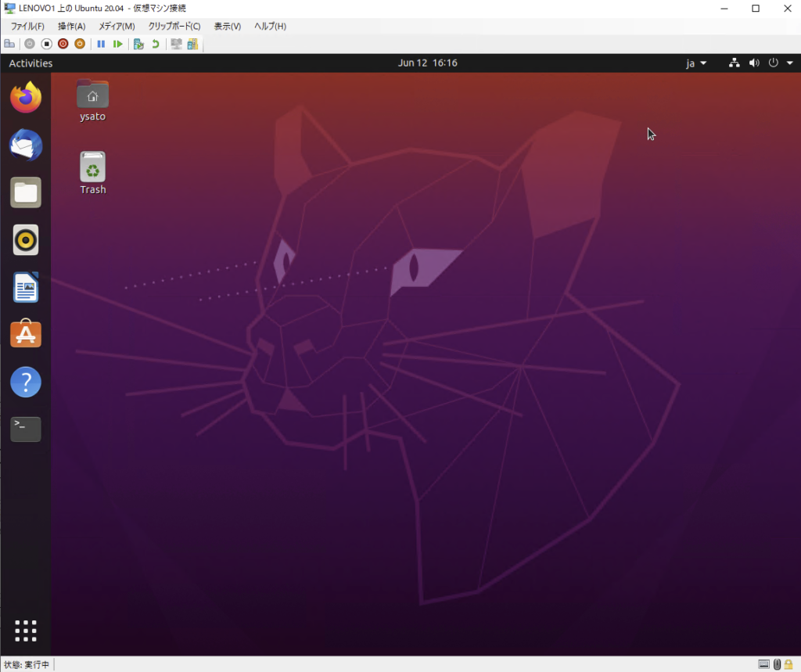Image resolution: width=801 pixels, height=672 pixels.
Task: Open the ファイル(F) menu
Action: pos(27,26)
